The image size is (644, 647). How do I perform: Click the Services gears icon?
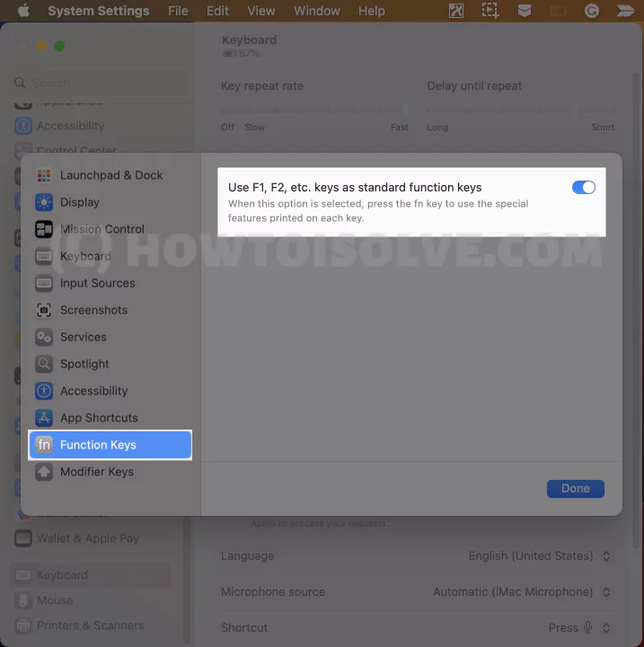(44, 337)
